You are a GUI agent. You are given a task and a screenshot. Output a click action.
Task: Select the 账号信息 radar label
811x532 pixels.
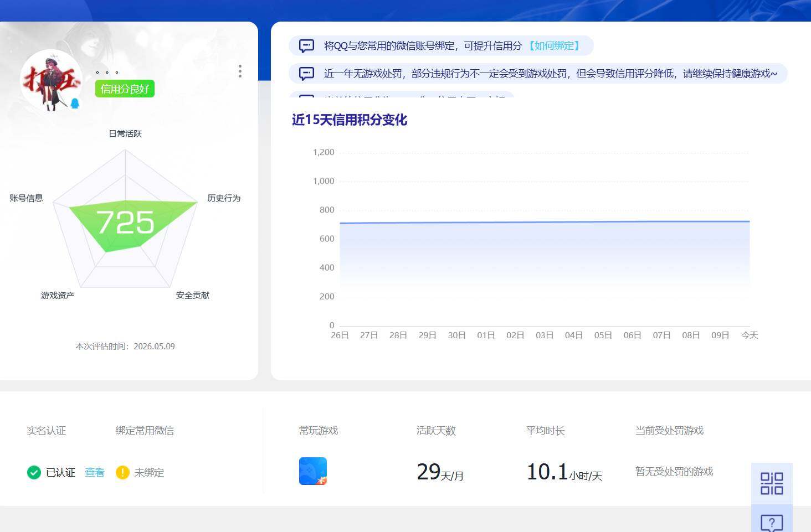pyautogui.click(x=26, y=198)
